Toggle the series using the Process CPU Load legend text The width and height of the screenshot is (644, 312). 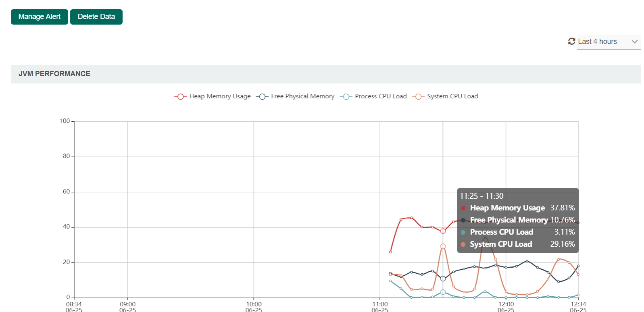[381, 96]
